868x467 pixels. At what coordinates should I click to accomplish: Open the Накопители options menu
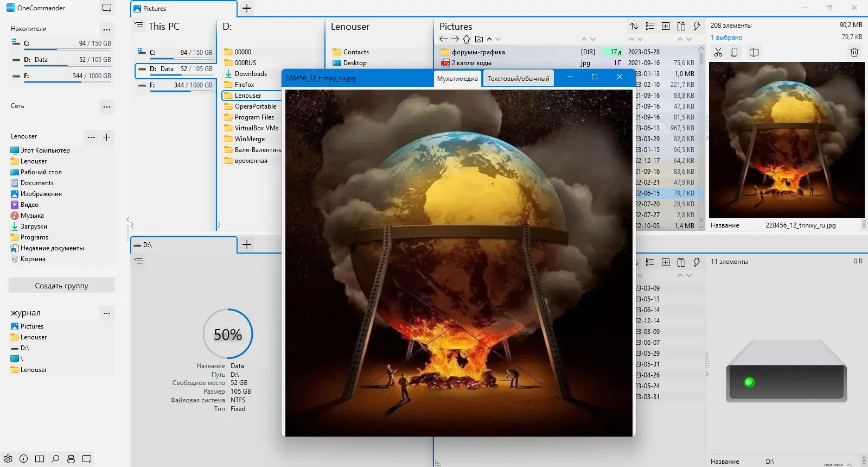[x=107, y=29]
